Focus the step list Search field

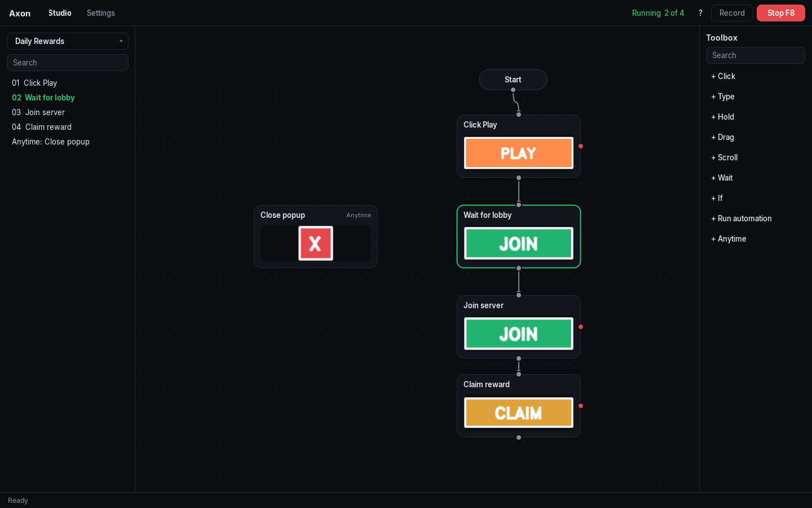click(x=68, y=63)
